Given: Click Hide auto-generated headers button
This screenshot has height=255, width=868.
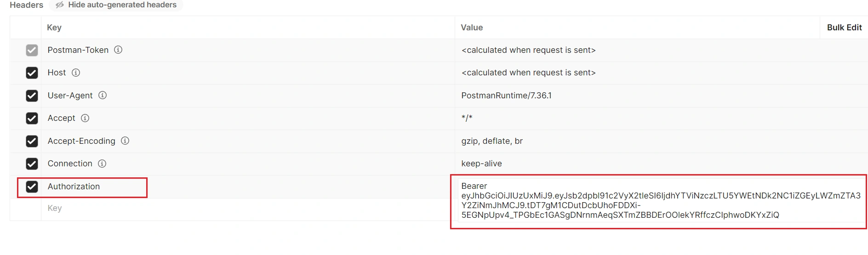Looking at the screenshot, I should 122,5.
